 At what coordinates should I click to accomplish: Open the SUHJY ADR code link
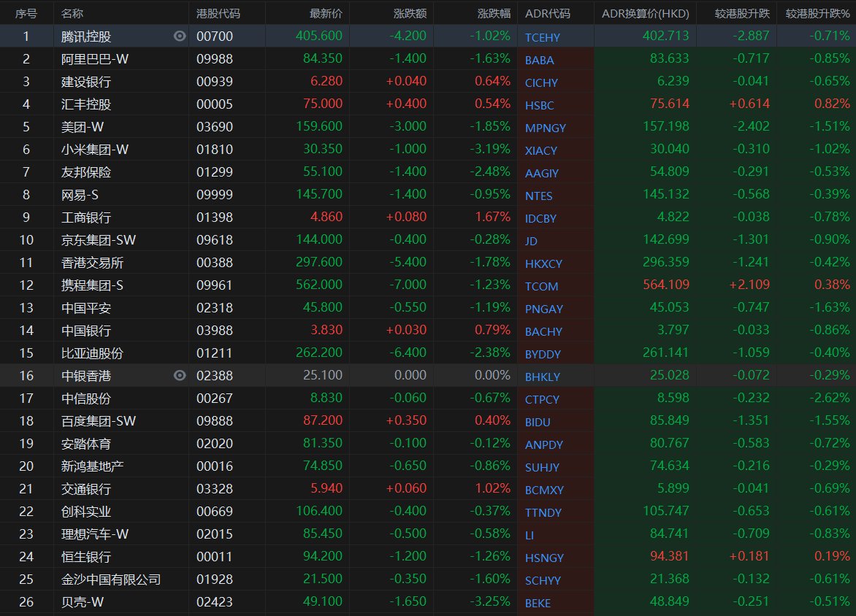click(x=542, y=468)
